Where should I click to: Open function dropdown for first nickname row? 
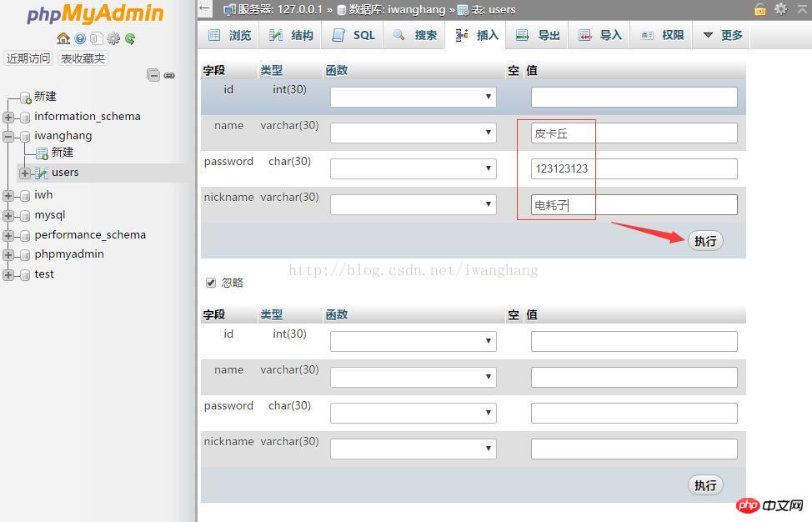414,204
